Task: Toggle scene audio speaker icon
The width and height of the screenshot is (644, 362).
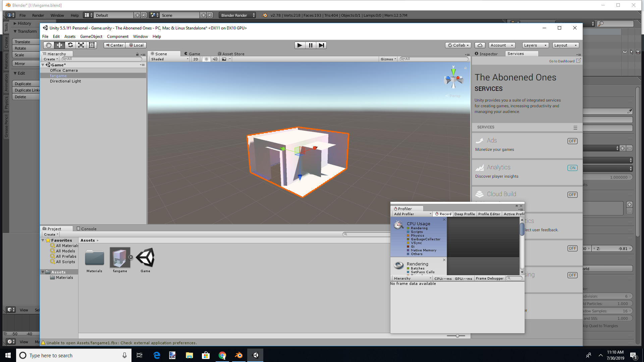Action: pos(215,59)
